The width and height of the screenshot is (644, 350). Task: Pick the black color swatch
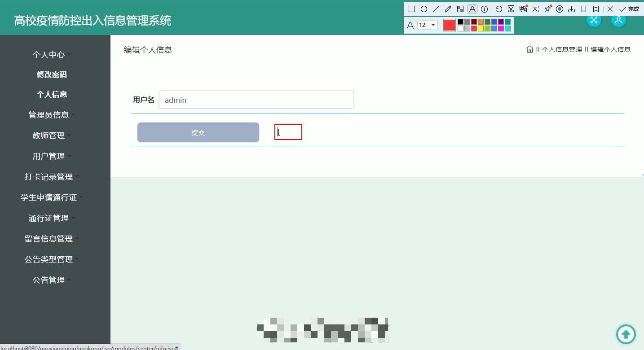click(x=460, y=22)
